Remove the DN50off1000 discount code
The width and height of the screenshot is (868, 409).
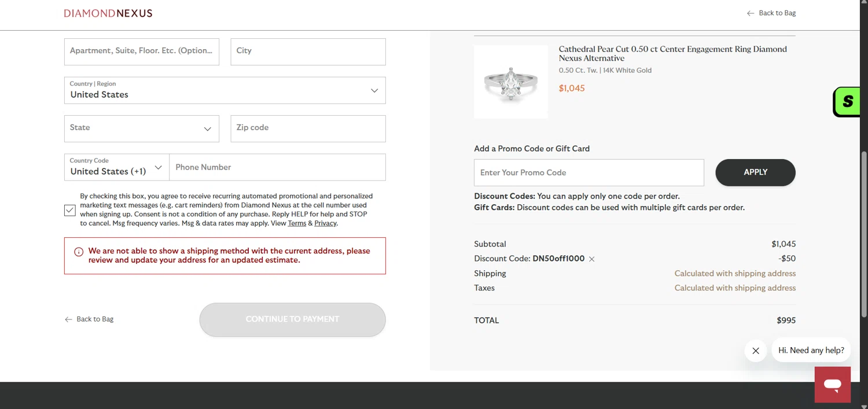tap(591, 259)
